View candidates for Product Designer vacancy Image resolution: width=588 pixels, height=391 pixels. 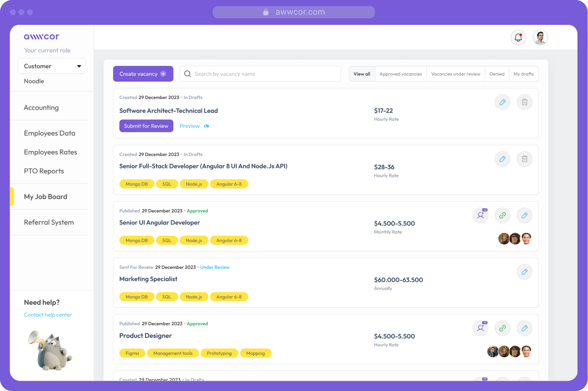(x=480, y=328)
